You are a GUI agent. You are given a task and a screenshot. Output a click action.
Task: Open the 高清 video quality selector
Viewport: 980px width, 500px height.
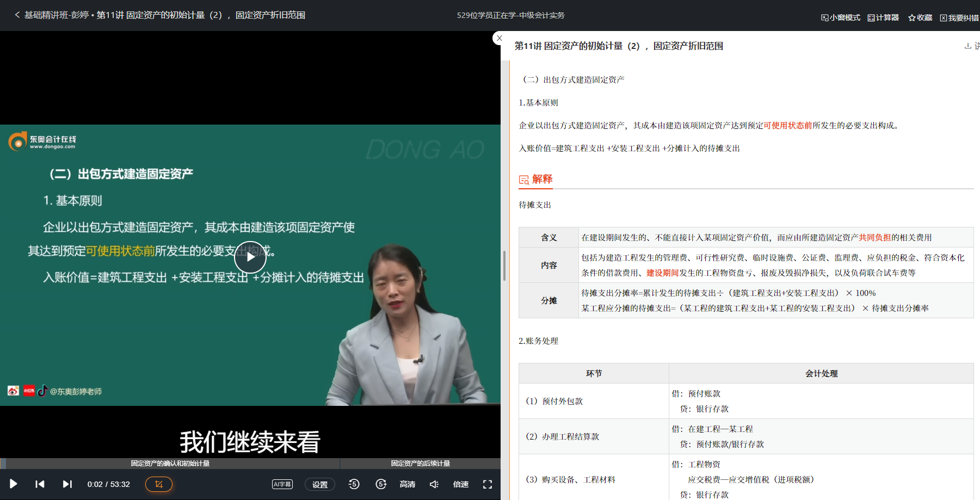click(x=407, y=484)
